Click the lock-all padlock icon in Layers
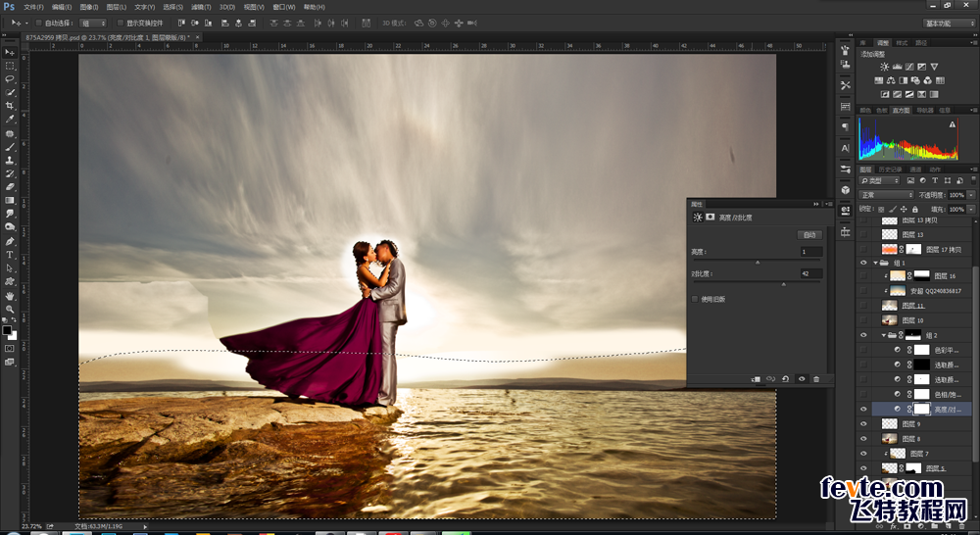The width and height of the screenshot is (980, 535). (x=915, y=210)
